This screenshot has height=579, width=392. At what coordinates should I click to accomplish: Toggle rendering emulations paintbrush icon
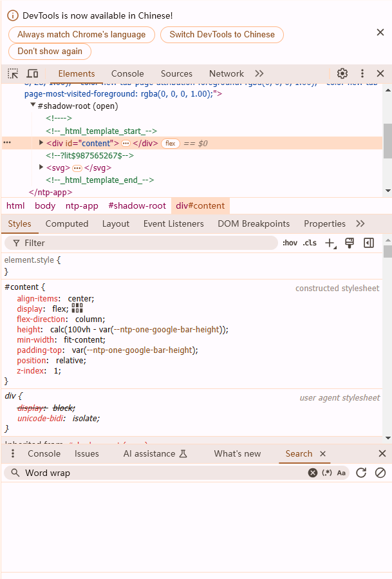click(349, 243)
